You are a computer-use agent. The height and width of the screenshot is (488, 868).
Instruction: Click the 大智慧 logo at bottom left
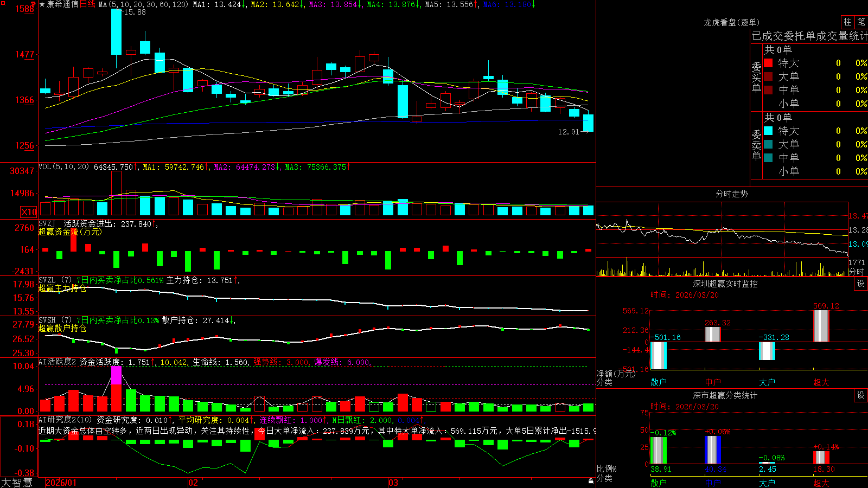click(17, 482)
